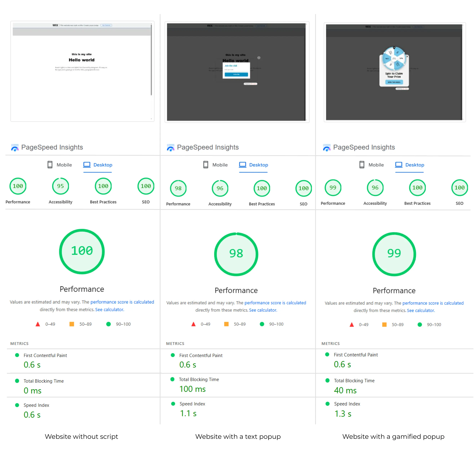Click the Desktop laptop icon in the left panel
This screenshot has width=476, height=455.
click(87, 165)
